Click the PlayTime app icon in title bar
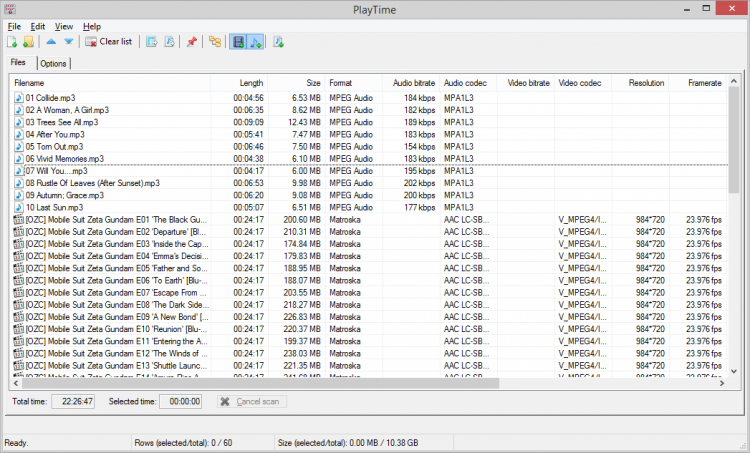Screen dimensions: 750x453 tap(10, 9)
